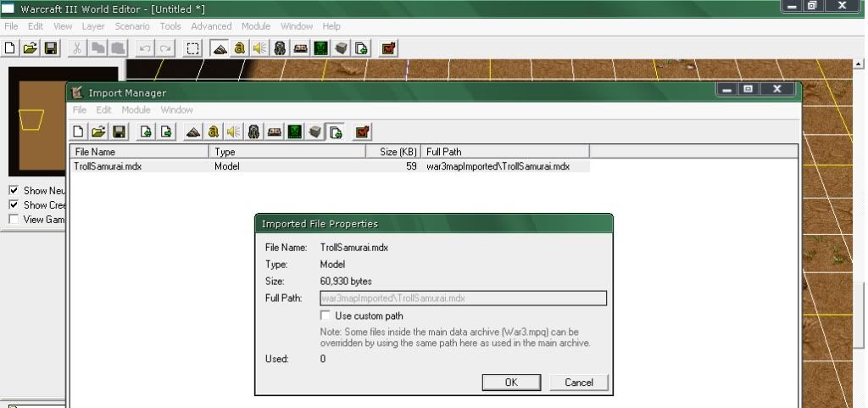Enable the Use custom path checkbox

click(325, 316)
